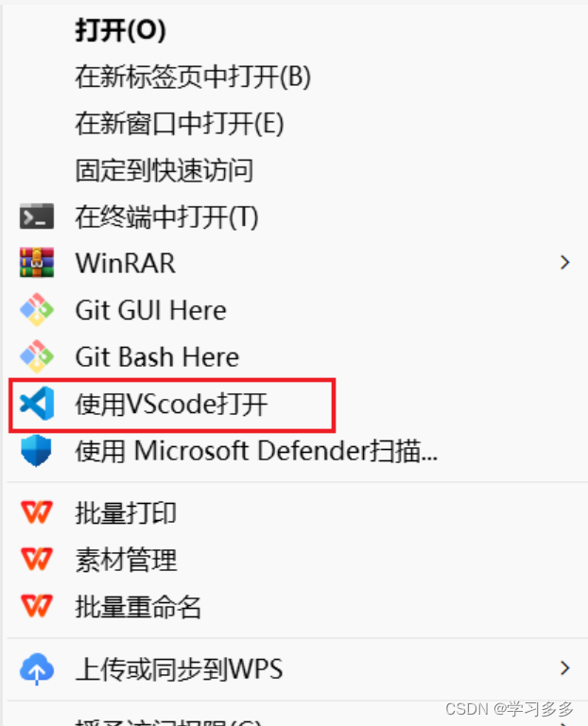Choose 在新窗口中打开(E)
Screen dimensions: 588x726
[180, 124]
